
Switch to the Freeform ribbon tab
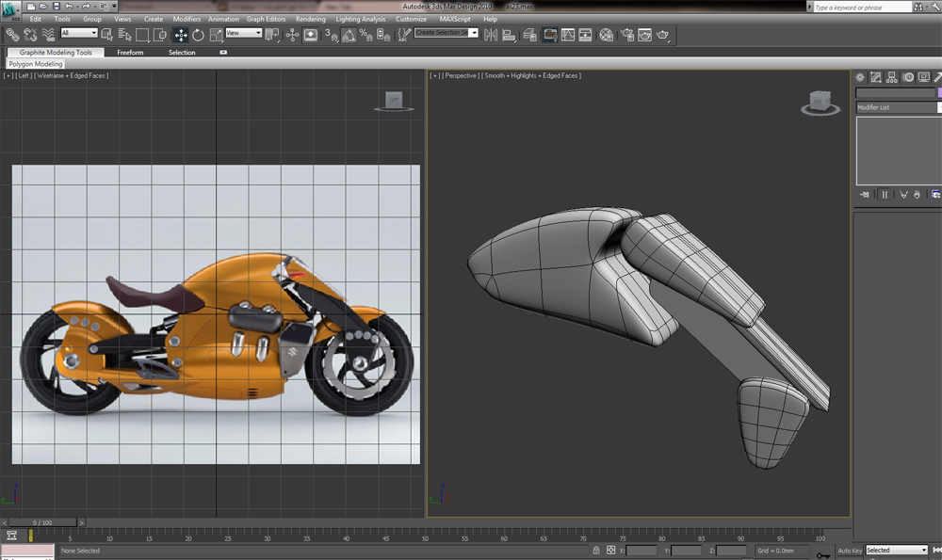130,53
